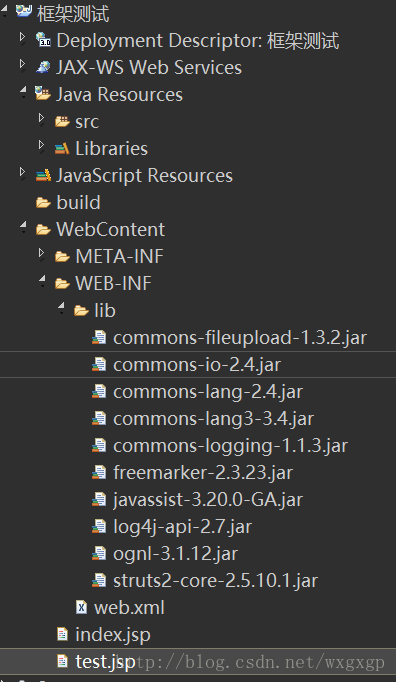Select Deployment Descriptor: 框架测试 label
Screen dimensions: 396x682
click(x=198, y=41)
